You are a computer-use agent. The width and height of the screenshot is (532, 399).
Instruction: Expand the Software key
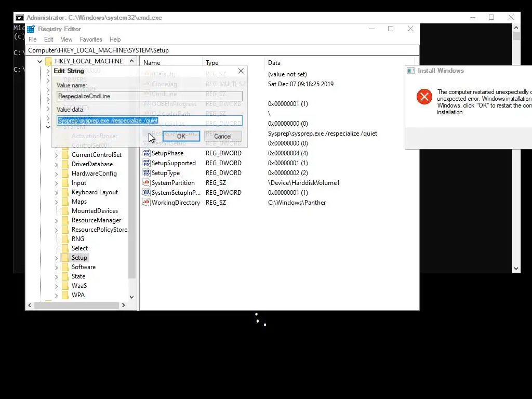click(56, 268)
